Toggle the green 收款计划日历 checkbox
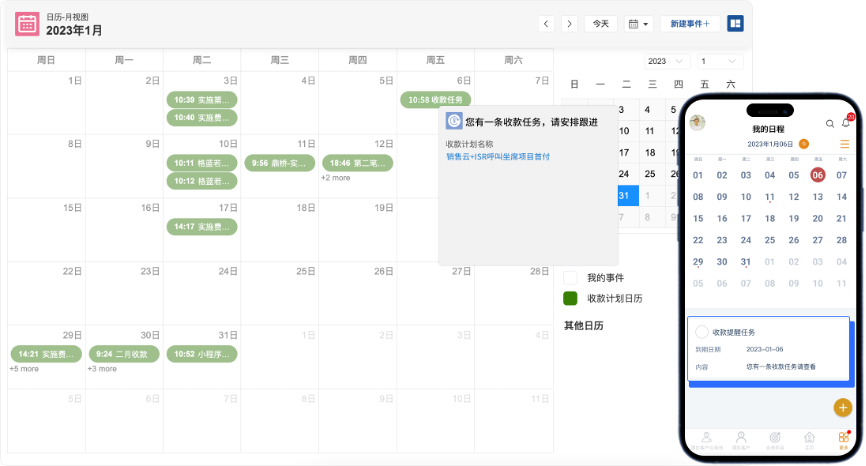Screen dimensions: 866x466 [570, 298]
